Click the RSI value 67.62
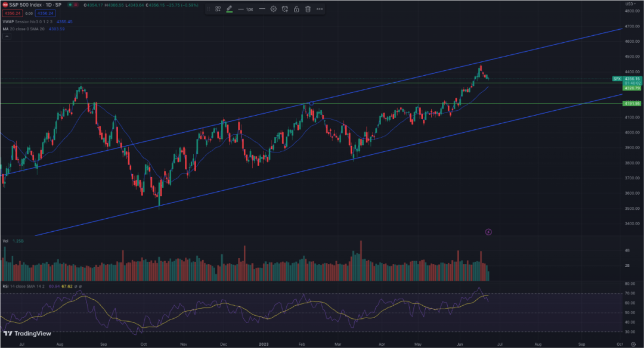 [67, 286]
